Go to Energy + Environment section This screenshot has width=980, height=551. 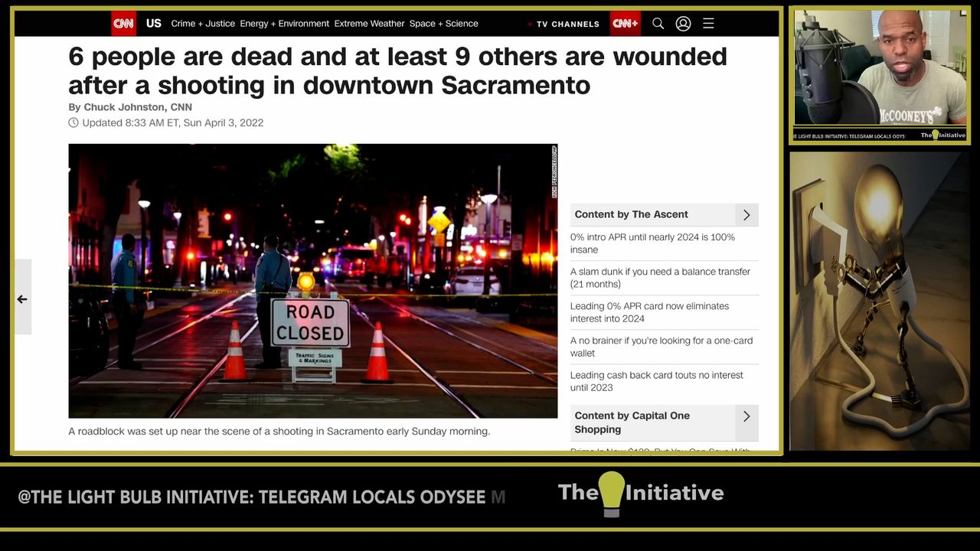point(284,24)
